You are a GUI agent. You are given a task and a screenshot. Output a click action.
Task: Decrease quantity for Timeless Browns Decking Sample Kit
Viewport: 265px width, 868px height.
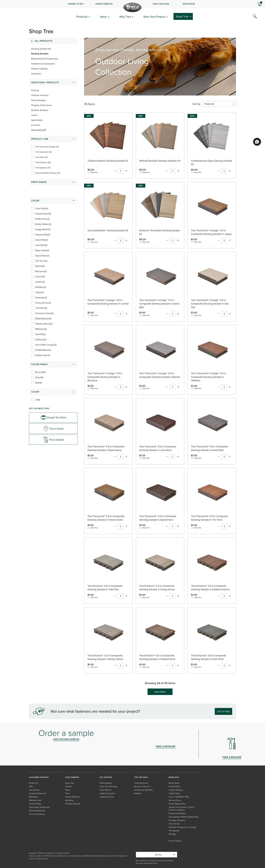tap(115, 171)
